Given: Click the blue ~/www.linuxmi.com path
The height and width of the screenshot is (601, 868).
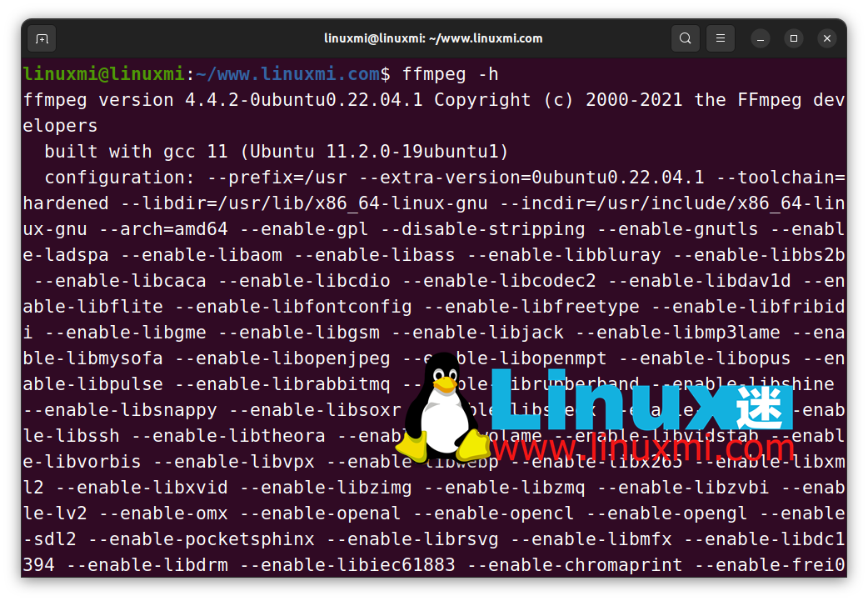Looking at the screenshot, I should coord(288,74).
